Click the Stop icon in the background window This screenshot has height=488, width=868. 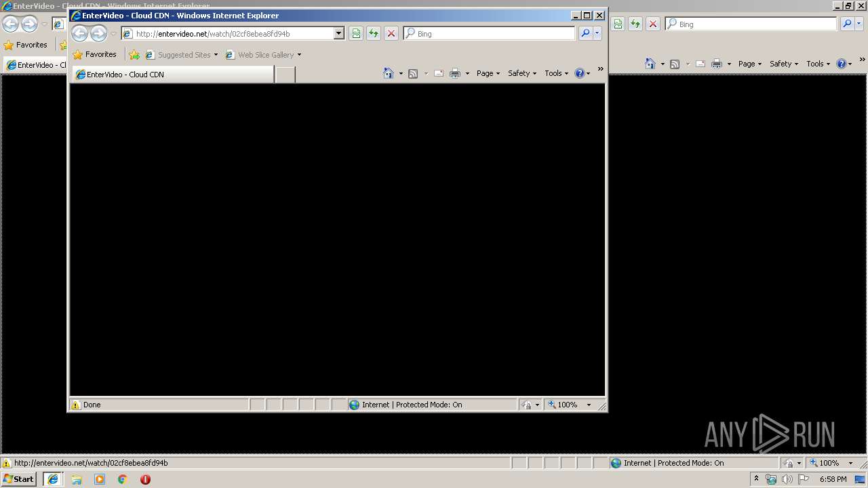point(653,24)
